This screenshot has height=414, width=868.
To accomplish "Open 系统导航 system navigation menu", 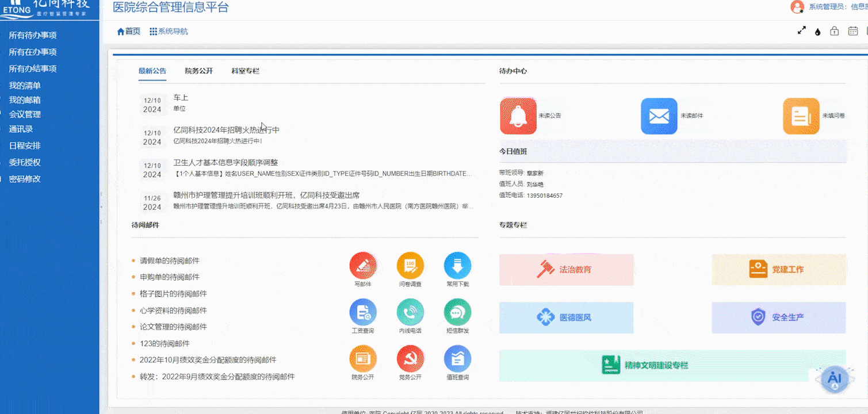I will [x=169, y=32].
